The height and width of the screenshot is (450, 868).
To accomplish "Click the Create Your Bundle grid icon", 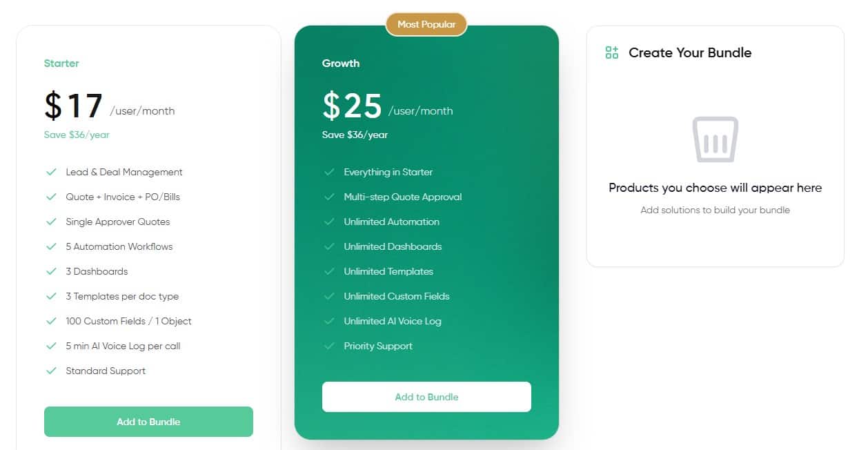I will pyautogui.click(x=611, y=52).
